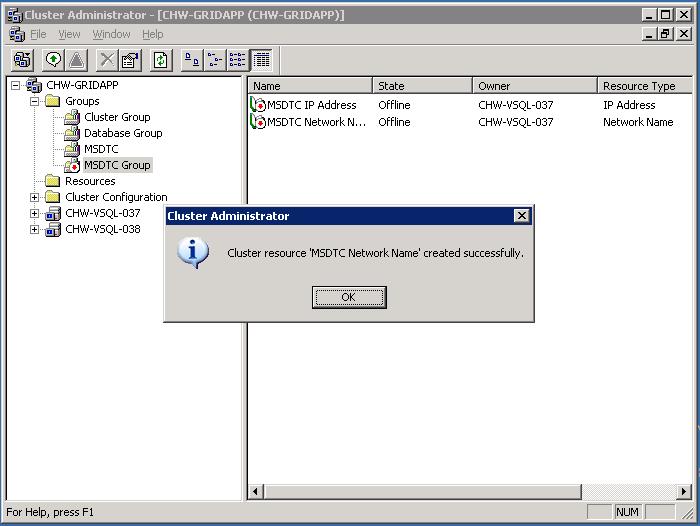Close the Cluster Administrator message dialog
This screenshot has height=526, width=700.
pyautogui.click(x=521, y=216)
